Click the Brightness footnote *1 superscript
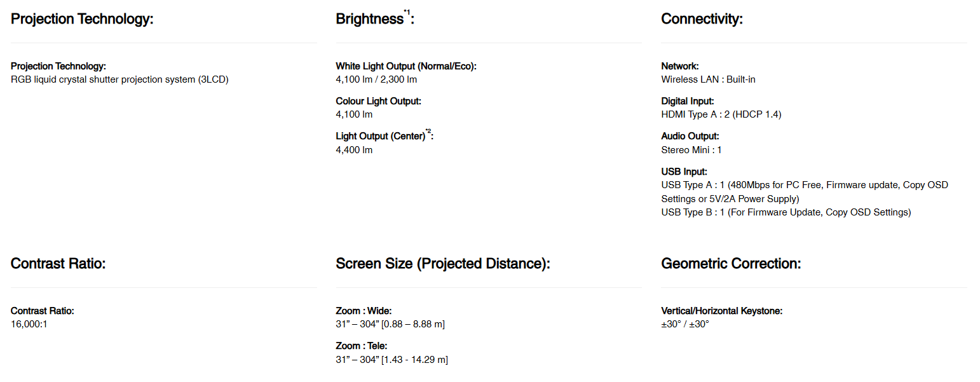Screen dimensions: 980x382 407,12
